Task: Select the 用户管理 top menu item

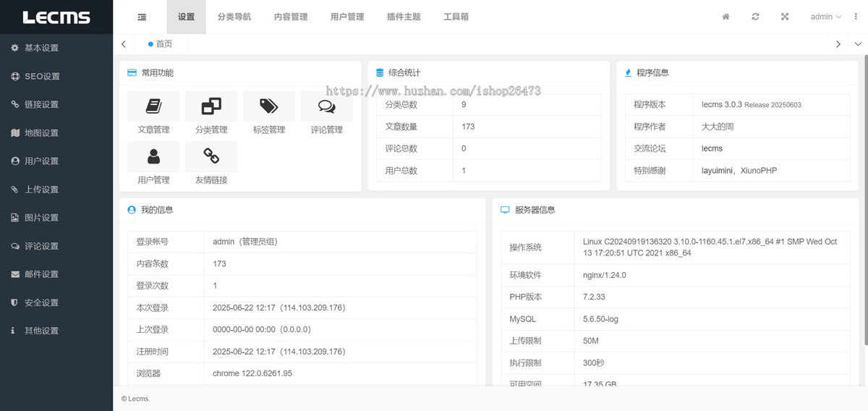Action: click(x=347, y=17)
